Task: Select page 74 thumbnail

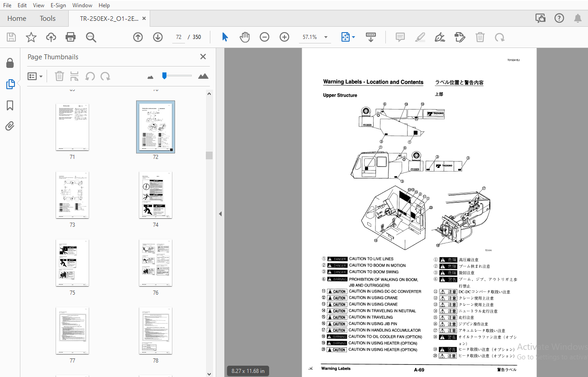Action: coord(156,195)
